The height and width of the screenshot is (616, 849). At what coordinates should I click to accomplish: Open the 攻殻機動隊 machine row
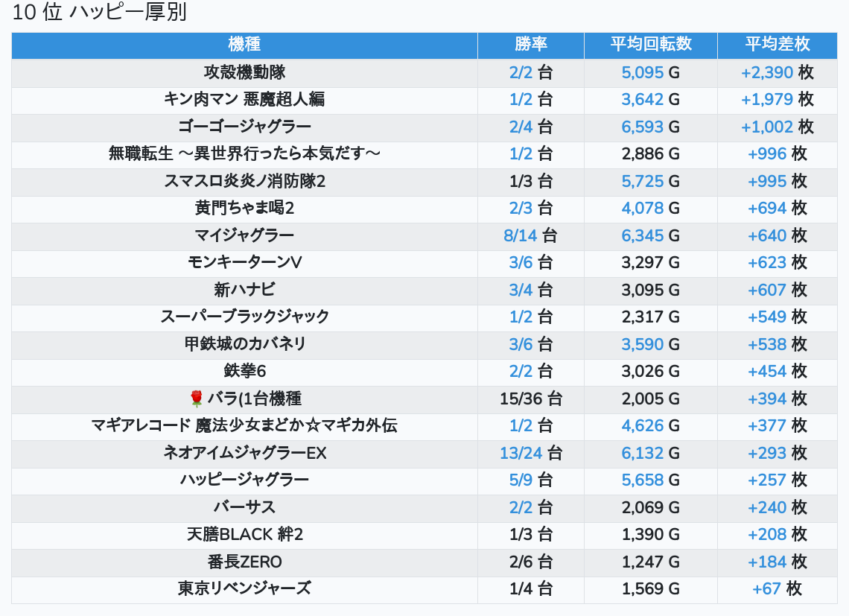coord(244,73)
